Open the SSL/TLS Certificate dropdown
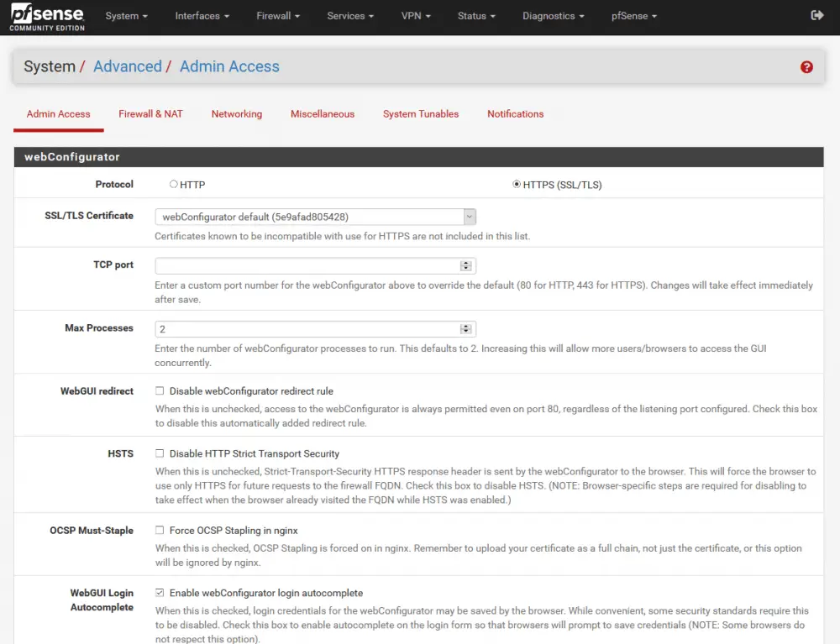This screenshot has height=644, width=840. (469, 216)
